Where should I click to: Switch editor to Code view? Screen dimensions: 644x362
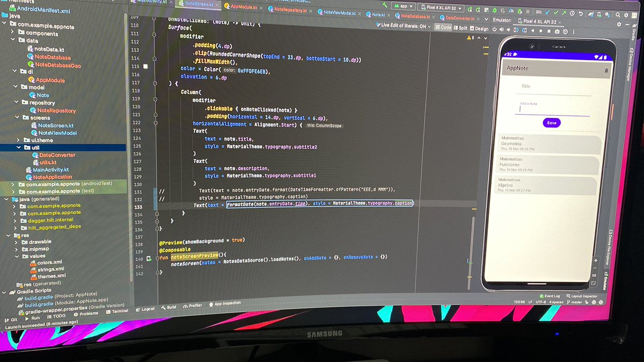[443, 27]
